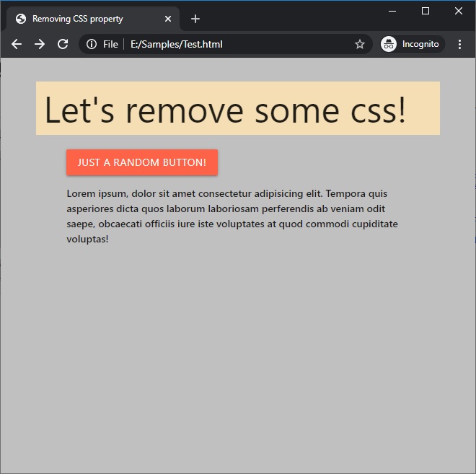View site information via the info icon
The image size is (476, 474).
pos(92,44)
